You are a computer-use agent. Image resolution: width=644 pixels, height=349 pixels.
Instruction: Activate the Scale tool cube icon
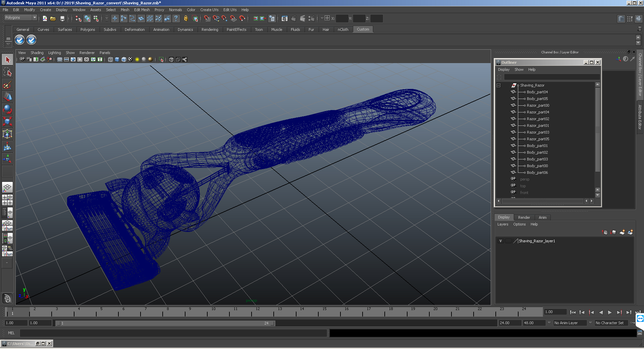click(x=7, y=121)
